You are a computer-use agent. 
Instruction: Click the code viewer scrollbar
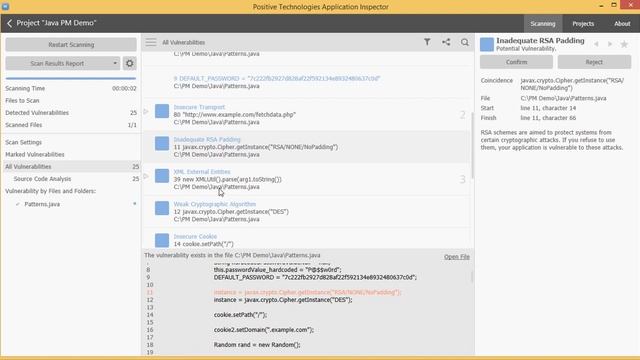pos(472,277)
